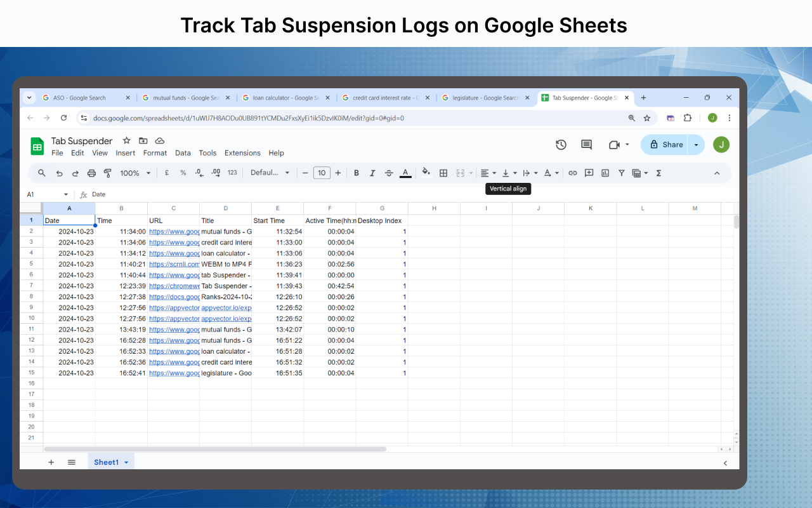812x508 pixels.
Task: Open more number formats (123)
Action: coord(232,173)
